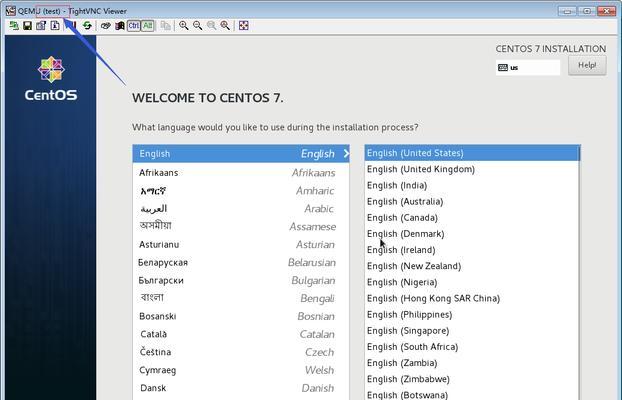The image size is (622, 400).
Task: Choose English (Nigeria) locale
Action: [472, 282]
